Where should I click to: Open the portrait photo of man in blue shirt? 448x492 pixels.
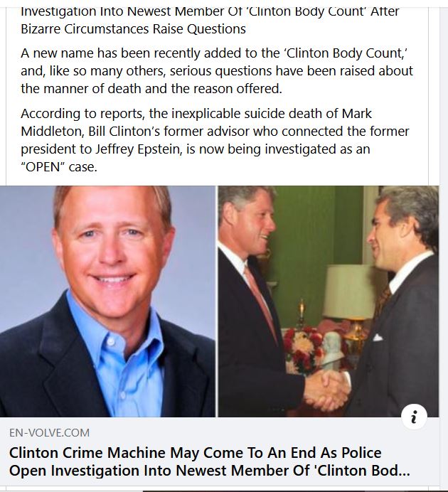tap(107, 301)
